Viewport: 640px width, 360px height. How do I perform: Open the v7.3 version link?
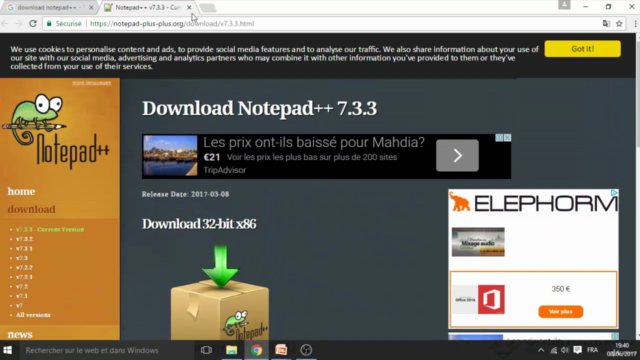[x=22, y=258]
